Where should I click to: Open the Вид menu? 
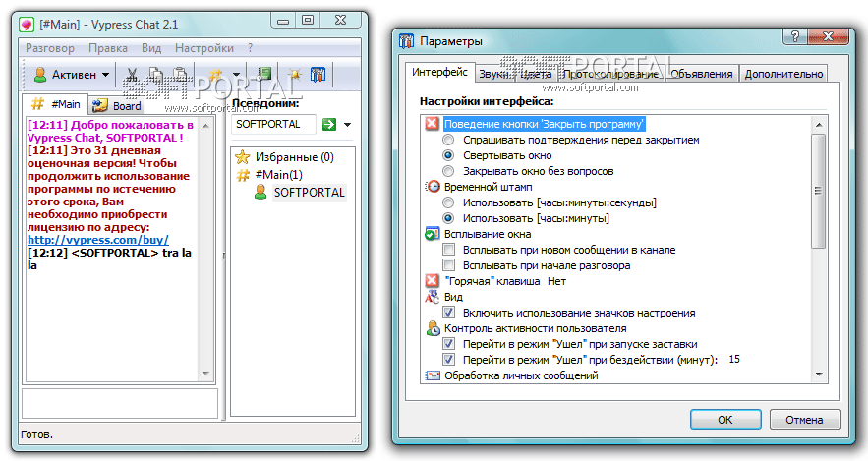(x=151, y=48)
